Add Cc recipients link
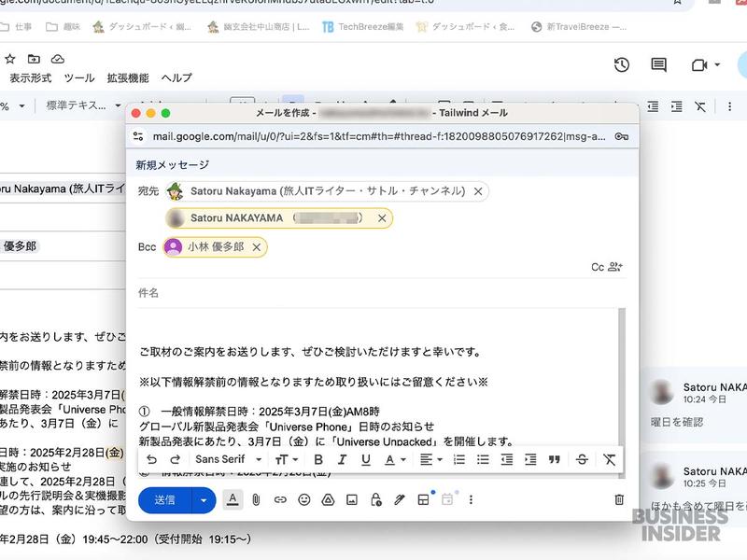 click(x=598, y=267)
